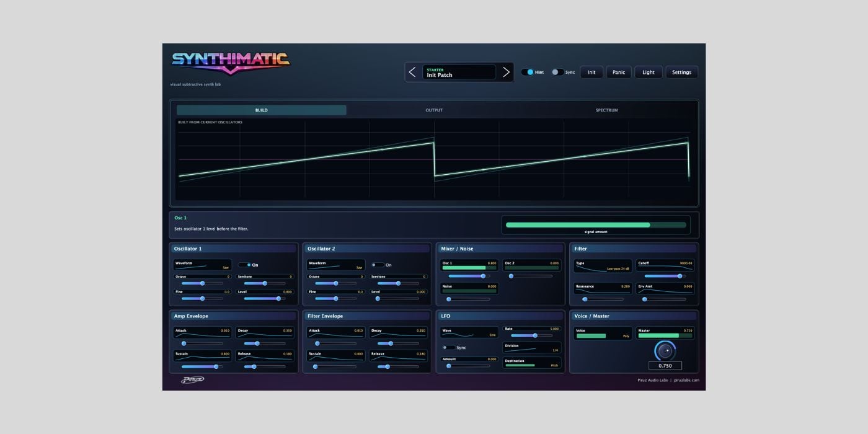Image resolution: width=868 pixels, height=434 pixels.
Task: Switch to the Spectrum tab
Action: 606,110
